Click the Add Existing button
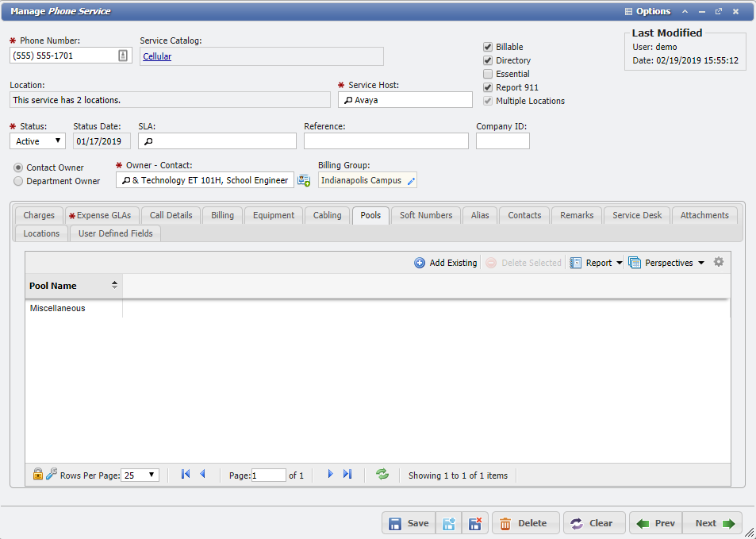The width and height of the screenshot is (756, 539). [x=445, y=261]
